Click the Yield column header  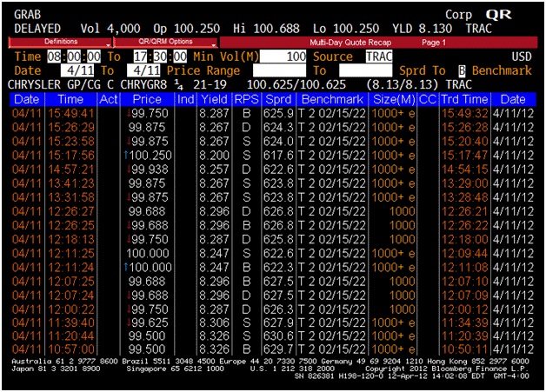(215, 100)
